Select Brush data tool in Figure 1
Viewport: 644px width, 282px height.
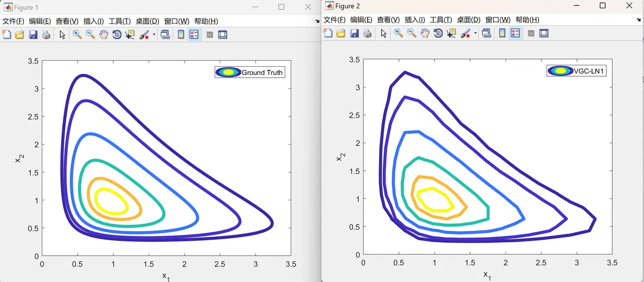(x=144, y=35)
